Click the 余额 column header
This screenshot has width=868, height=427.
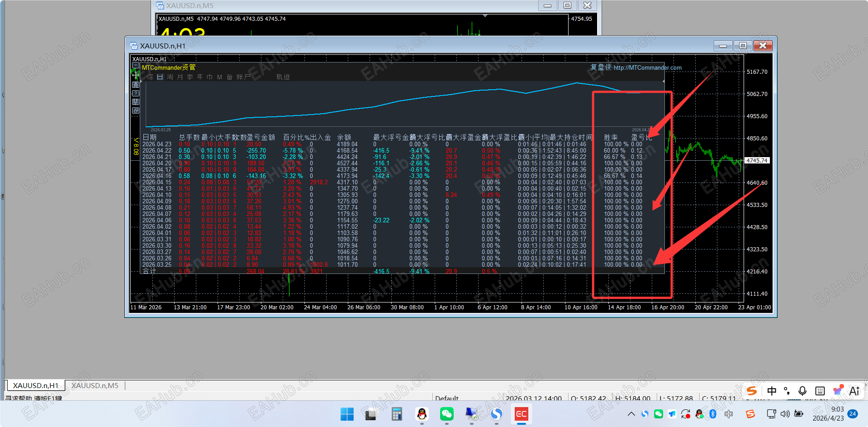pyautogui.click(x=344, y=137)
